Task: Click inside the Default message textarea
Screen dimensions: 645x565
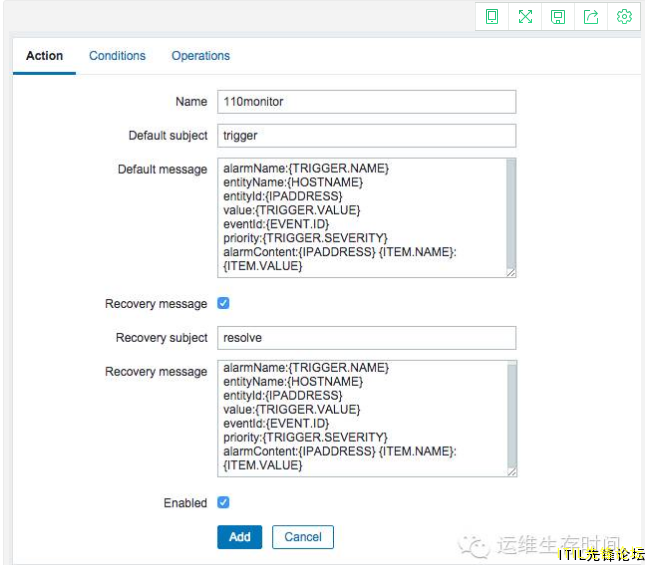Action: 362,218
